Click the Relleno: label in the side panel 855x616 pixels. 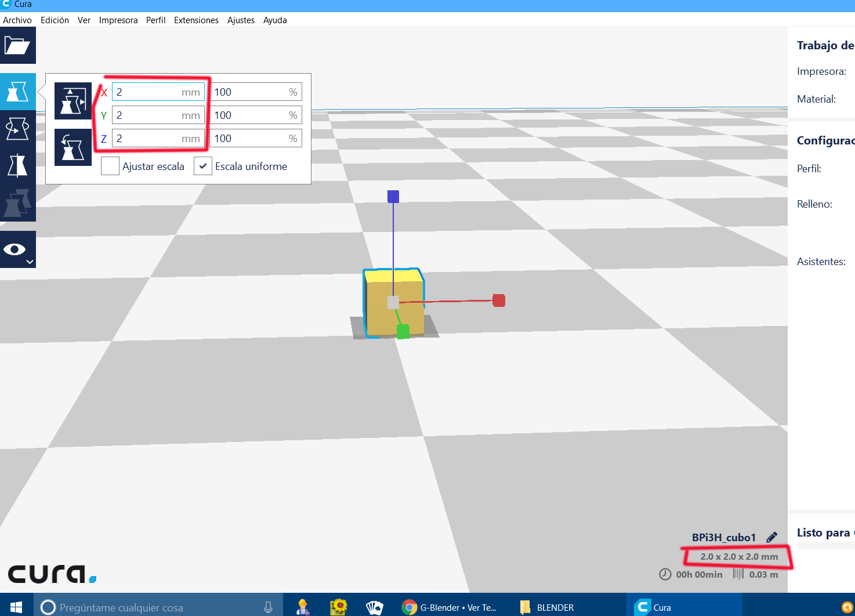click(x=815, y=204)
